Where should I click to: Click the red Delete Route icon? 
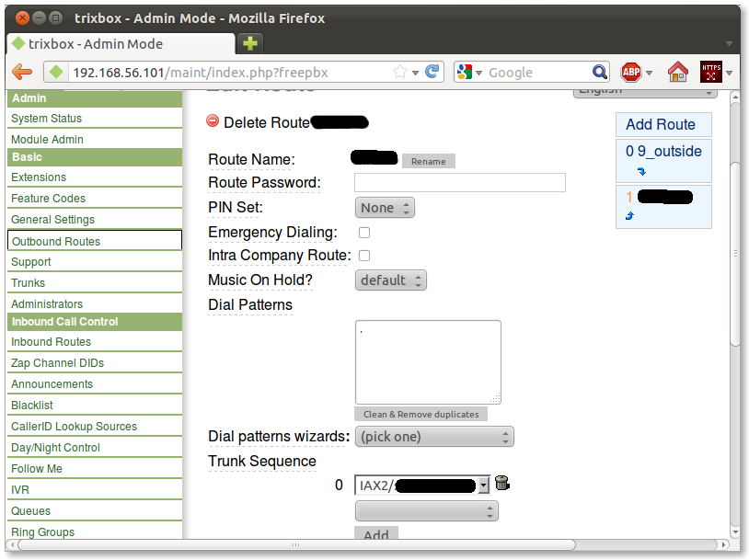point(213,120)
